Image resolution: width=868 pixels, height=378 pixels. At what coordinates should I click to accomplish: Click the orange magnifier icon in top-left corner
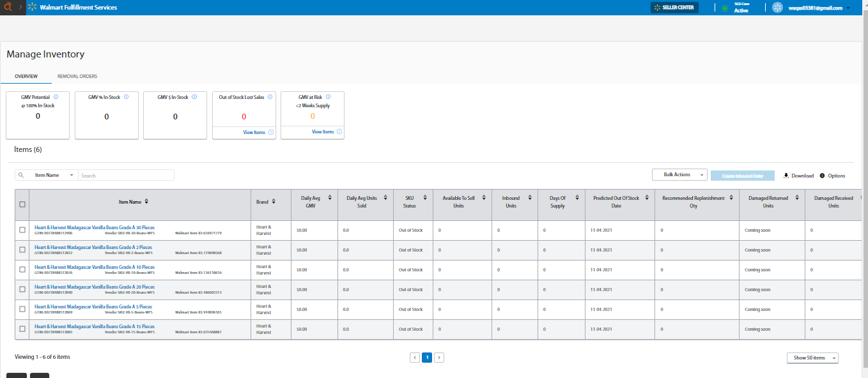pos(8,8)
